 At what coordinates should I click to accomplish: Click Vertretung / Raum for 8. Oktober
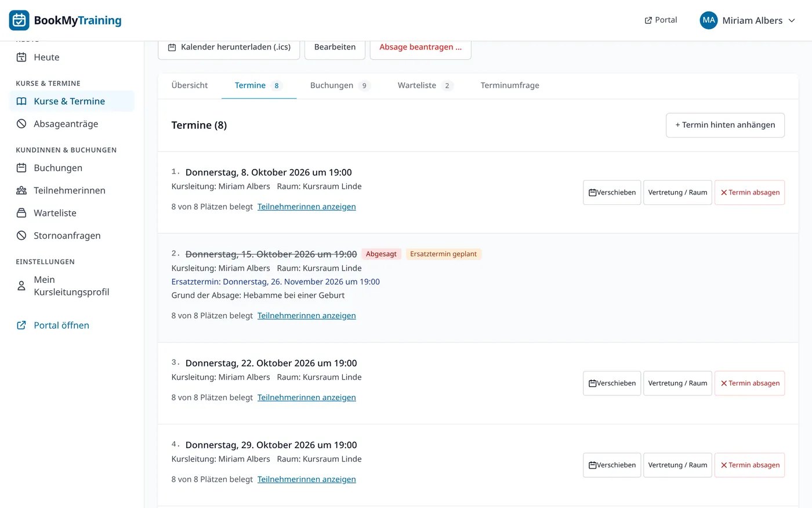click(677, 193)
